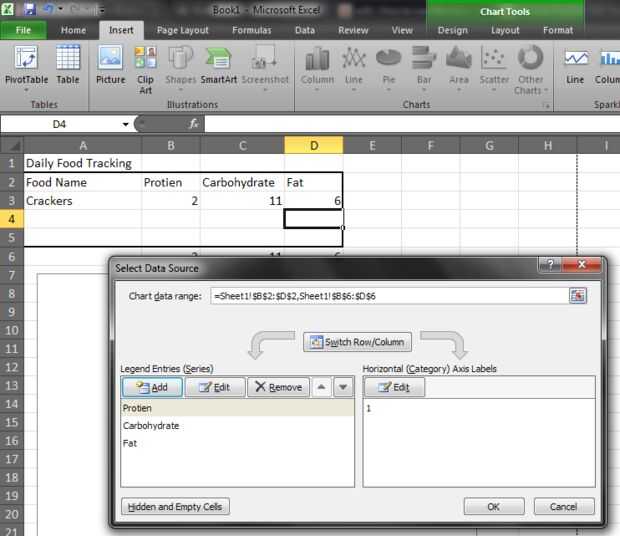
Task: Open Select Data Source help button
Action: click(x=550, y=264)
